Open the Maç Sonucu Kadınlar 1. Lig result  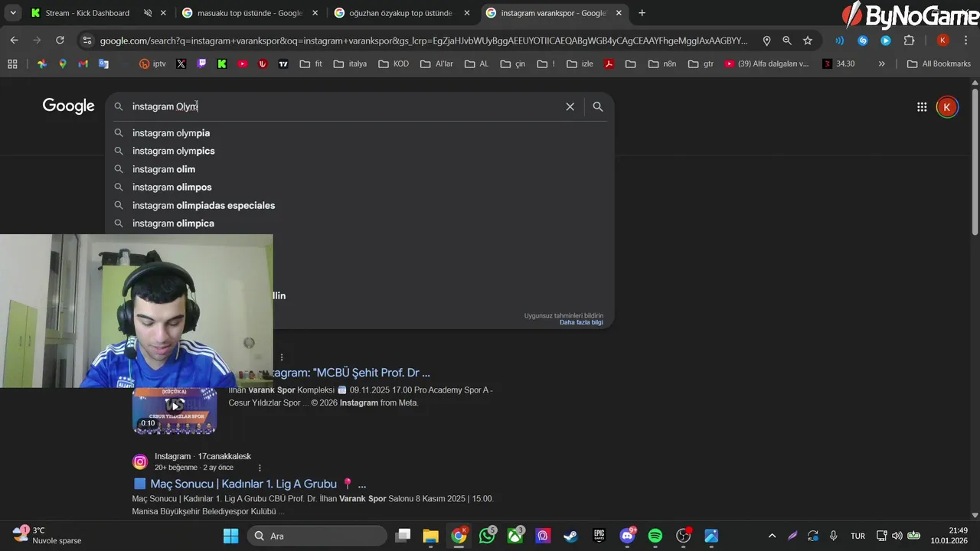(x=250, y=484)
